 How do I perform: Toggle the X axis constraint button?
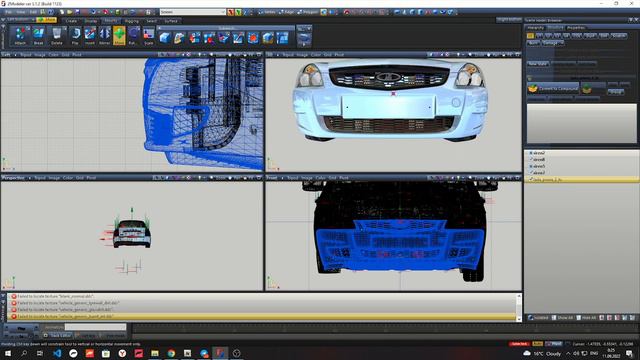(x=231, y=12)
